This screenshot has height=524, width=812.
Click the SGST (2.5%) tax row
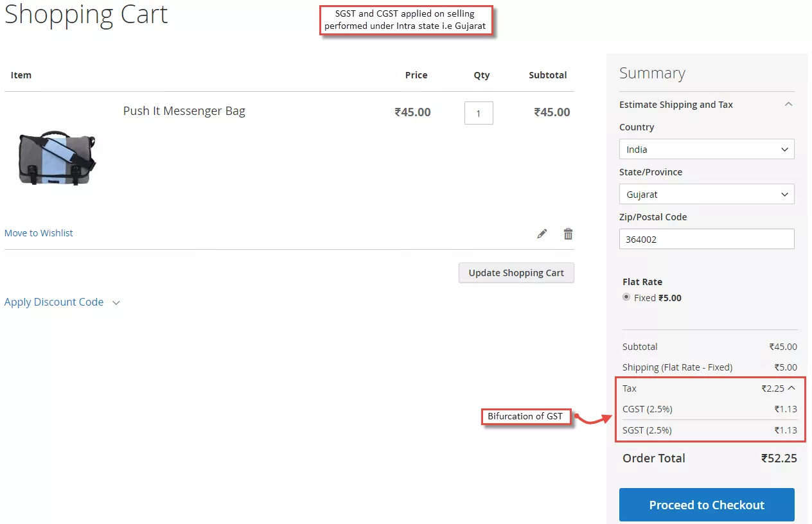(x=709, y=430)
